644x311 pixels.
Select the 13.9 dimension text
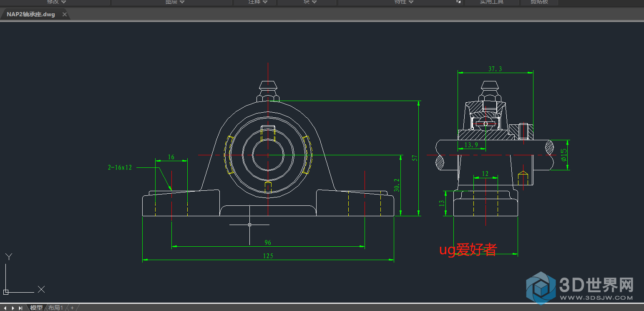[471, 145]
